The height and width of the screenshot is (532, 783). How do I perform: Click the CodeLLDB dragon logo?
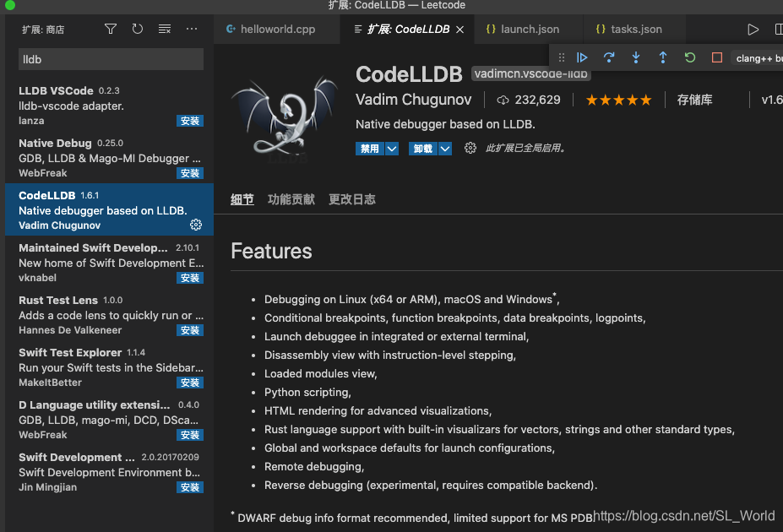285,120
